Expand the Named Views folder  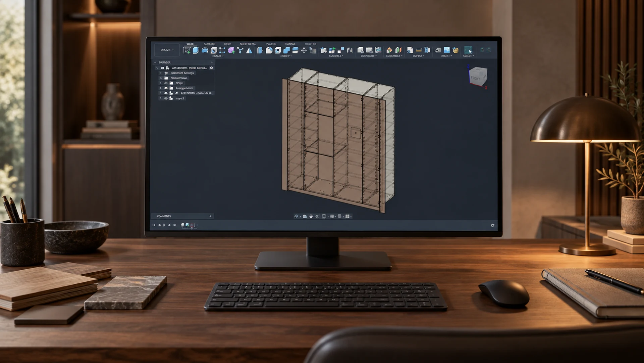click(x=161, y=78)
